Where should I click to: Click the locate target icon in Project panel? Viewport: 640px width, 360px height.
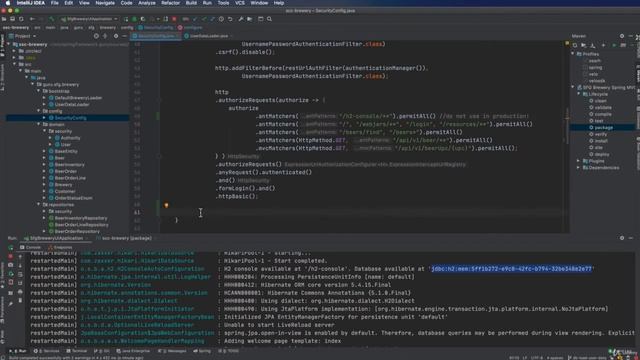(x=96, y=36)
